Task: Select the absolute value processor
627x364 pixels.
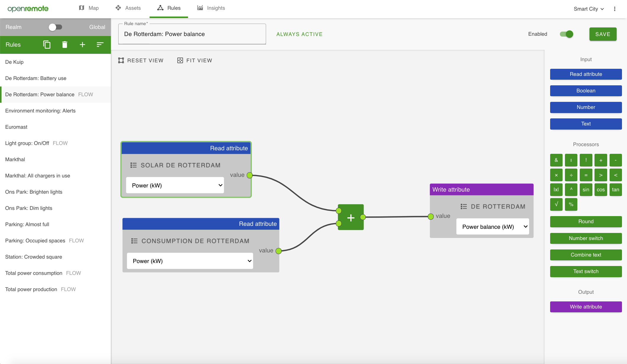Action: (556, 190)
